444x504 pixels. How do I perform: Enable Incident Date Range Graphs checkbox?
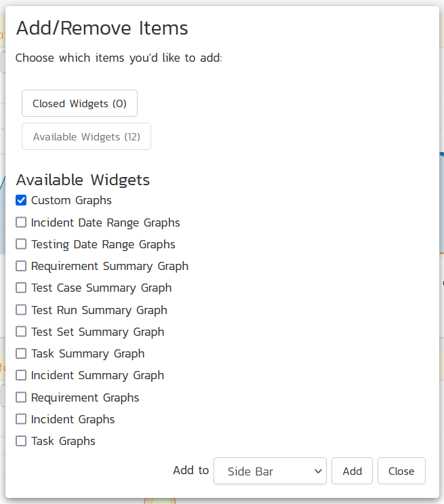pos(21,222)
